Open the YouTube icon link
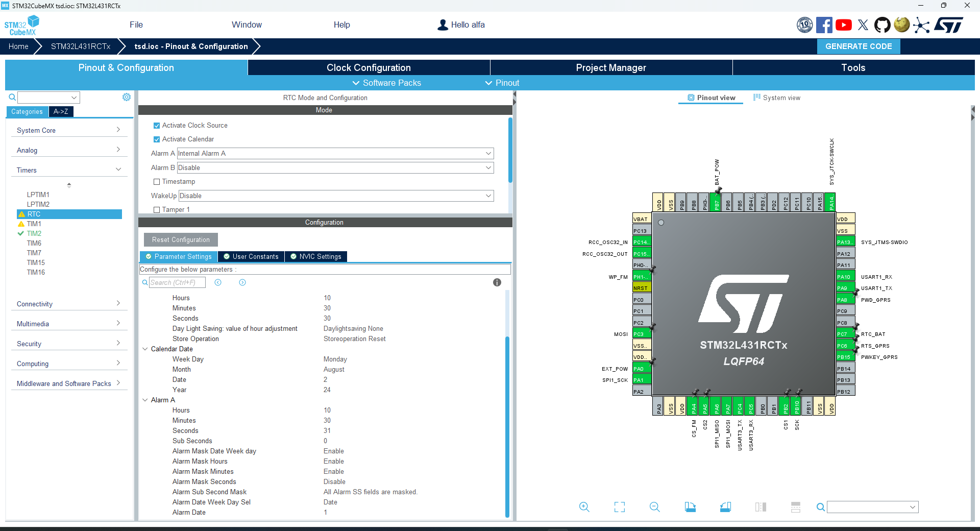This screenshot has width=980, height=531. [x=844, y=25]
